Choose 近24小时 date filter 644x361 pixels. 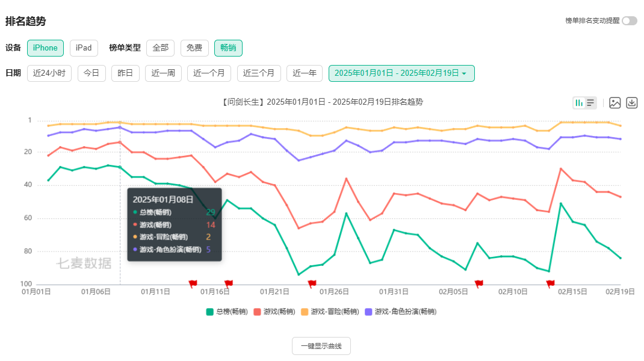pyautogui.click(x=49, y=73)
